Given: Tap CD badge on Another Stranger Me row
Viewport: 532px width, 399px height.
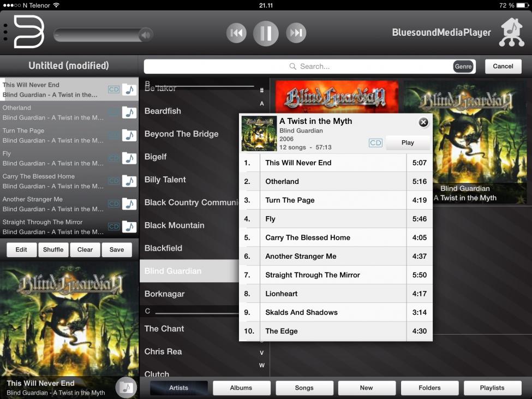Looking at the screenshot, I should 113,204.
